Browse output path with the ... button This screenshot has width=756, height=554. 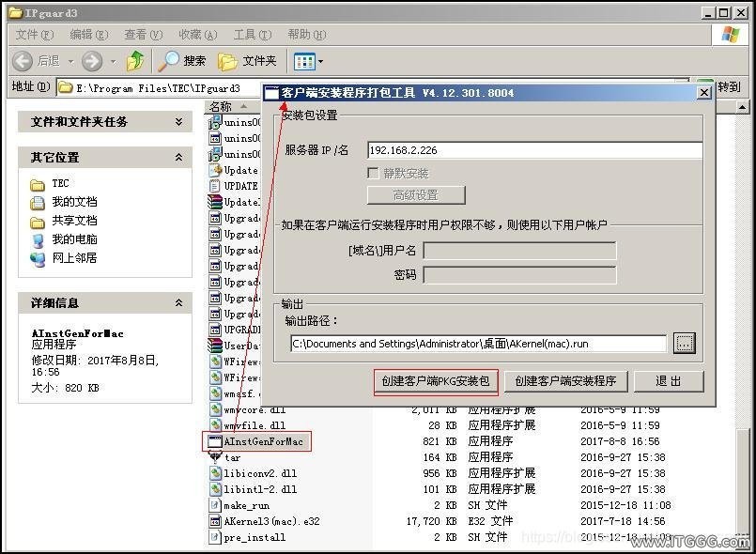[685, 344]
